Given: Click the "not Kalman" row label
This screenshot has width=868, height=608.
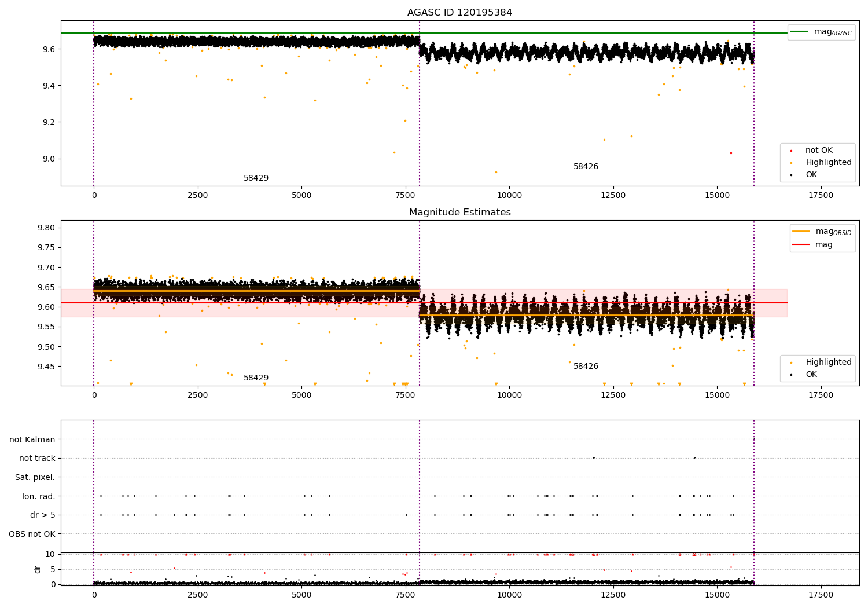Looking at the screenshot, I should [32, 440].
